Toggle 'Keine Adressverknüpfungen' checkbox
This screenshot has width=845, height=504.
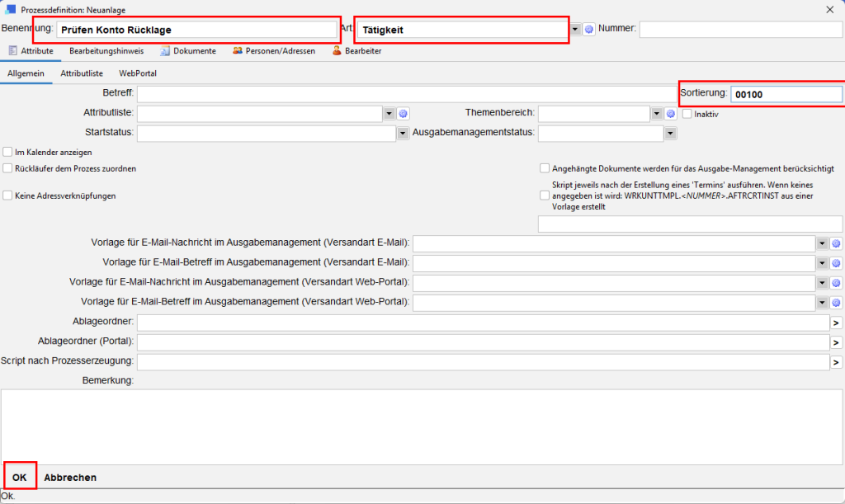(x=8, y=196)
